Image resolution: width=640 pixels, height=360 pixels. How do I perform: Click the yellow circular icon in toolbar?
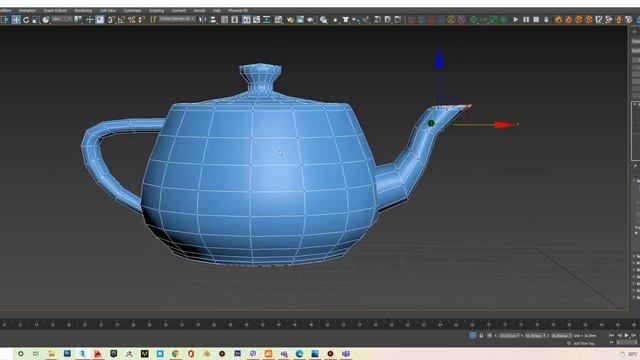451,20
